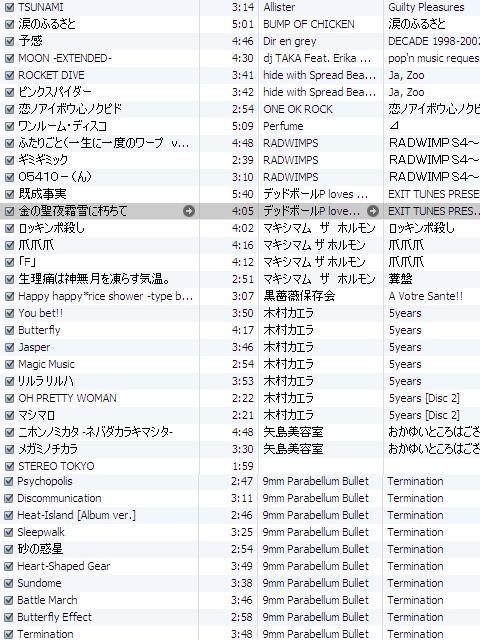Toggle checkbox for 既成事実
The height and width of the screenshot is (640, 480).
[x=9, y=194]
